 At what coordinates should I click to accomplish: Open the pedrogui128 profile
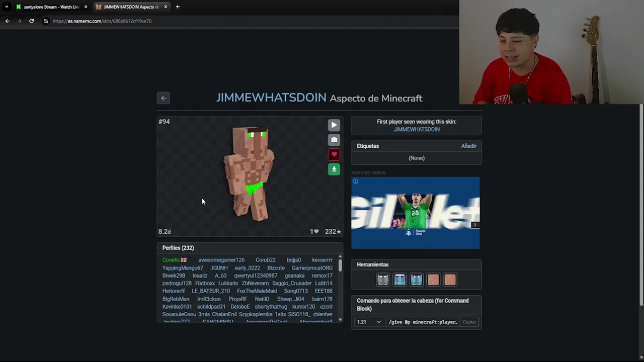coord(177,284)
